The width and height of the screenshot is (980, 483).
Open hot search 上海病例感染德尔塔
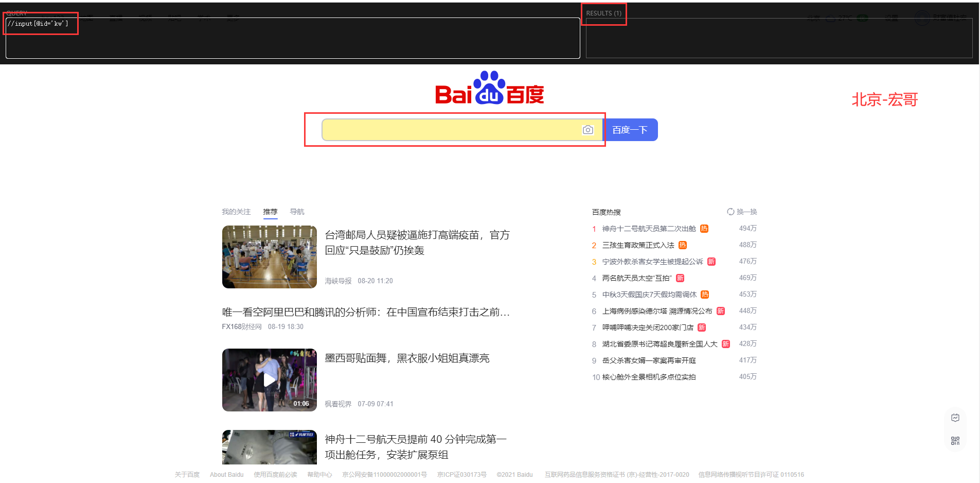657,311
